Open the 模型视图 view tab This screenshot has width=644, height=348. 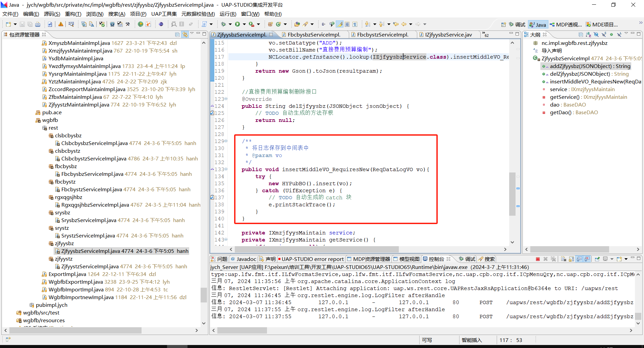point(406,259)
